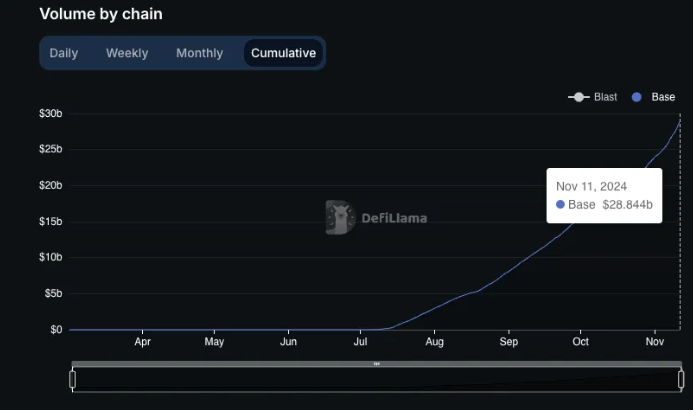Click the Aug label on the x-axis

[x=433, y=341]
